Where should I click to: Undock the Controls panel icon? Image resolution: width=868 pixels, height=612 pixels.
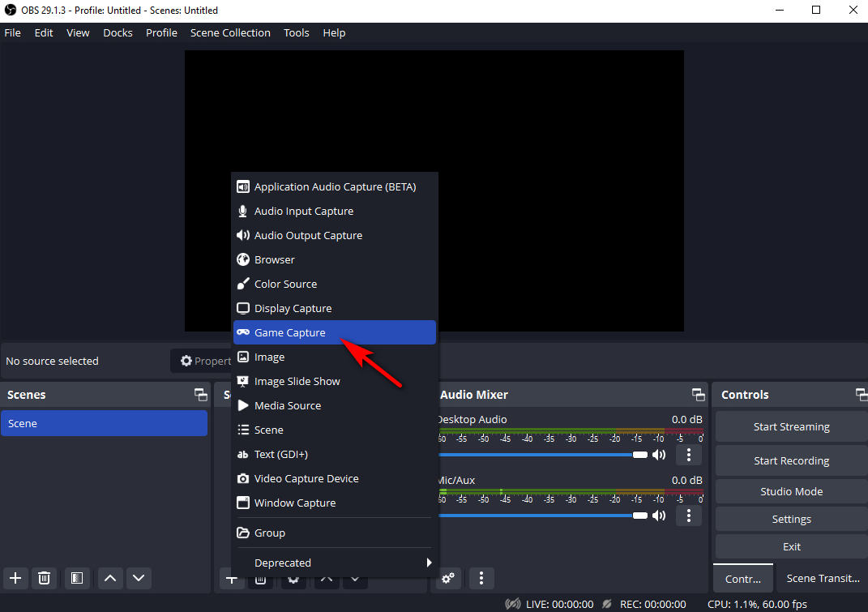point(862,395)
